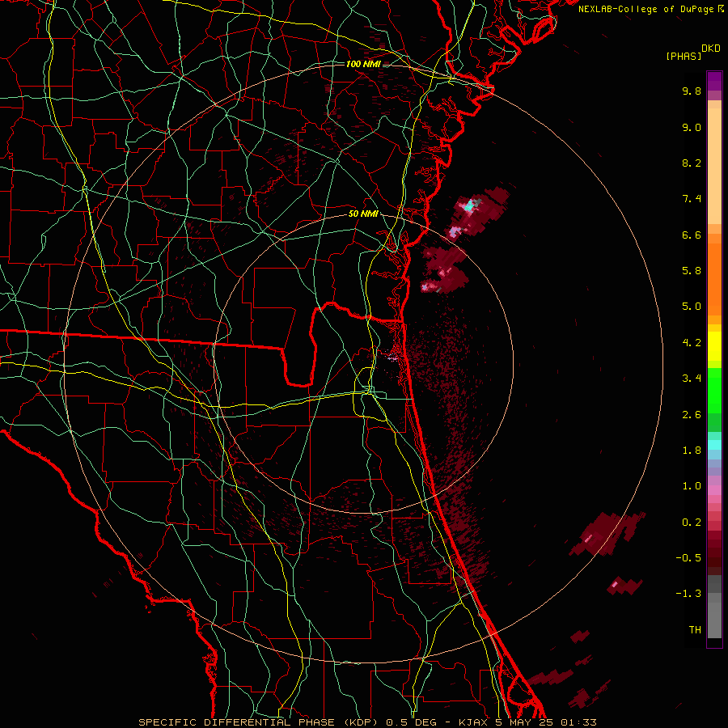Click the -1.3 scale value

(x=688, y=594)
